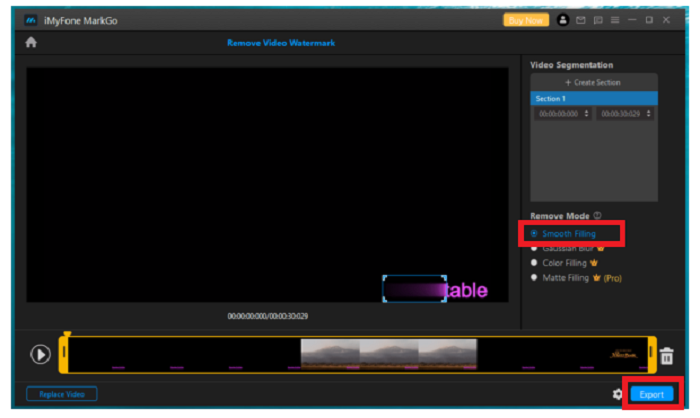Click the right yellow trim handle
Screen dimensions: 700x418
point(652,355)
